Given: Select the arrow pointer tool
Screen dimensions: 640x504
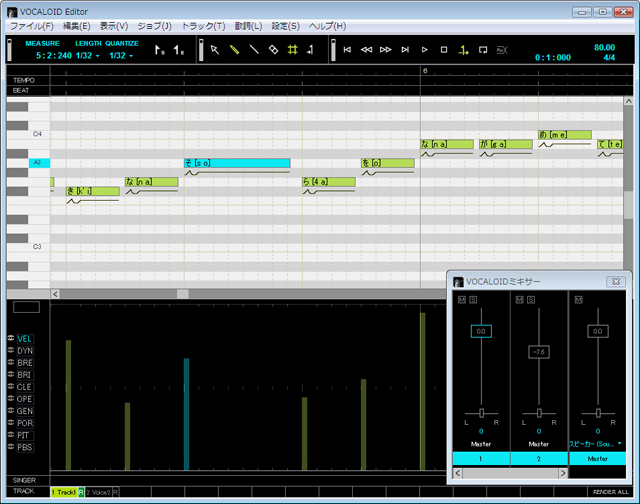Looking at the screenshot, I should [214, 49].
